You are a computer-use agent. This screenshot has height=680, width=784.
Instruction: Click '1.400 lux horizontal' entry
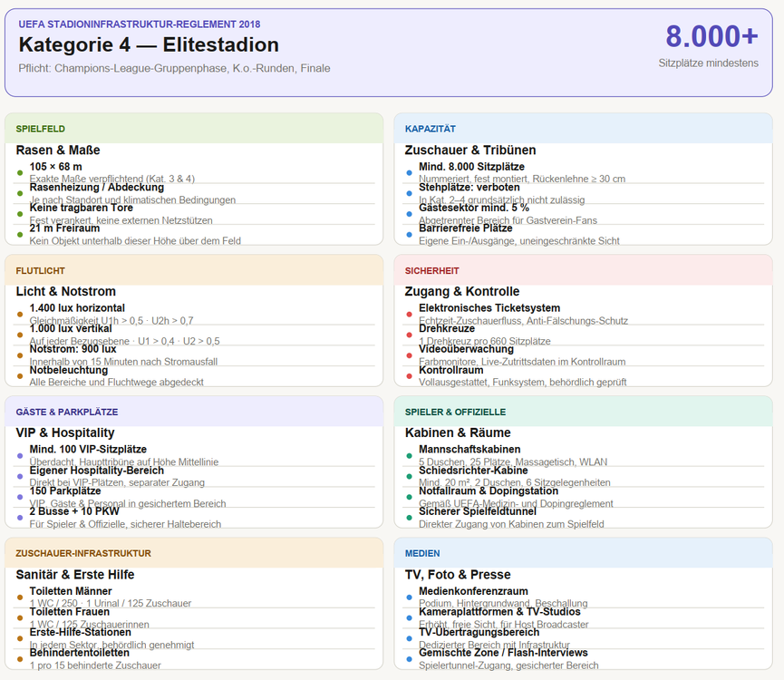pyautogui.click(x=77, y=308)
